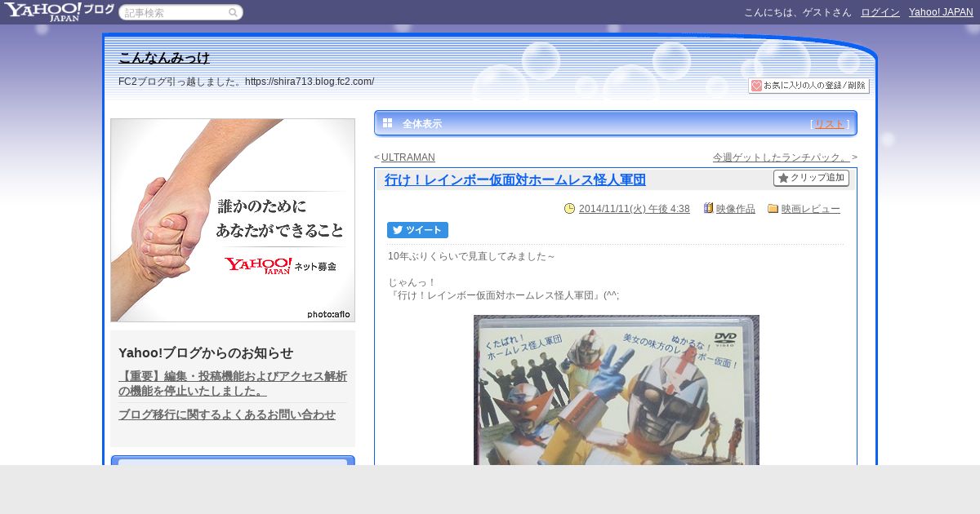The height and width of the screenshot is (514, 980).
Task: Go to next post 今週ゲットしたランチパック。
Action: 782,157
